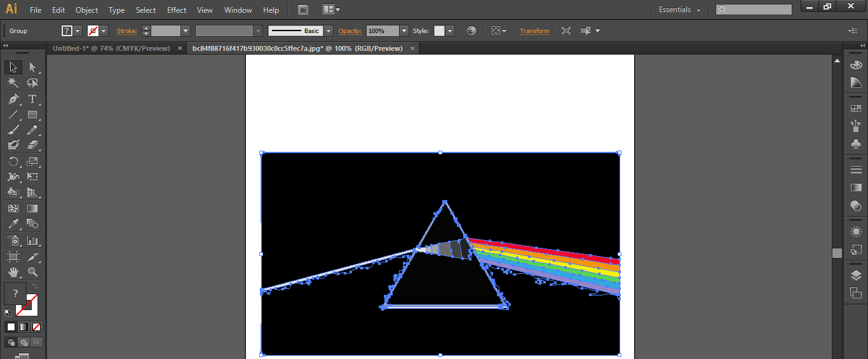Select the Width tool
This screenshot has height=359, width=868.
click(13, 177)
